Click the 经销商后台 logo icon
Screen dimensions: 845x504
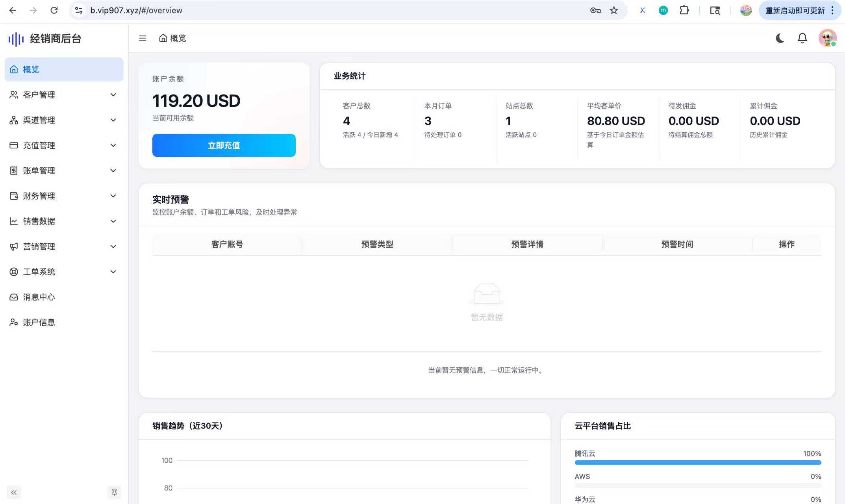click(16, 39)
